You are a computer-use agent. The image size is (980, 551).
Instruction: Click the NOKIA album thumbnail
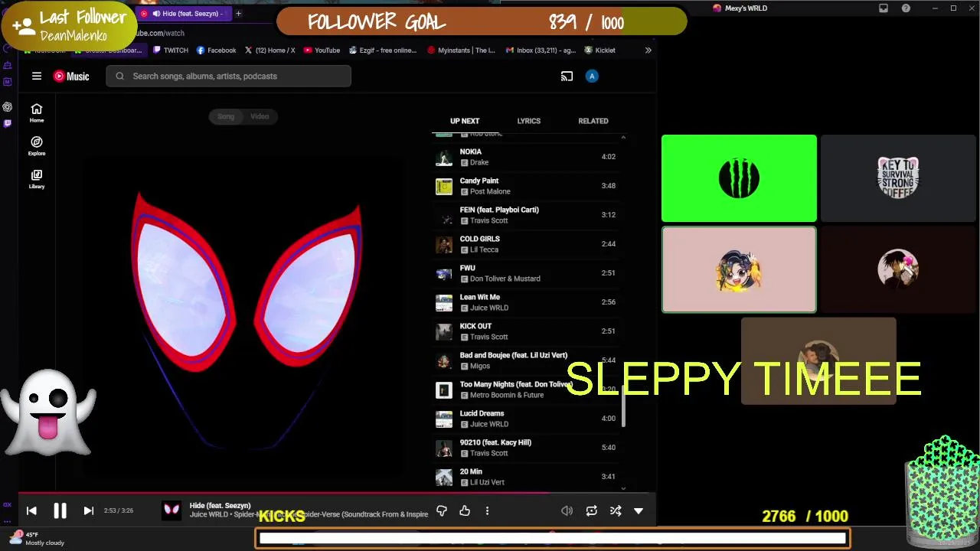point(444,158)
